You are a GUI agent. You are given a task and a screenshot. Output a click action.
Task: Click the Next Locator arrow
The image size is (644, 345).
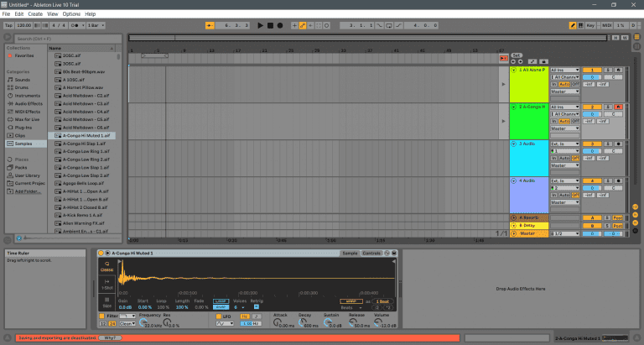coord(520,61)
